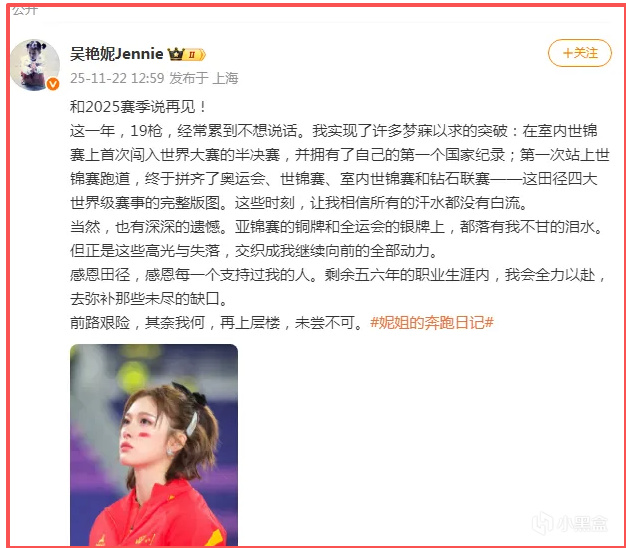Open the post timestamp 25-11-22 12:59
Image resolution: width=626 pixels, height=548 pixels.
click(x=117, y=78)
